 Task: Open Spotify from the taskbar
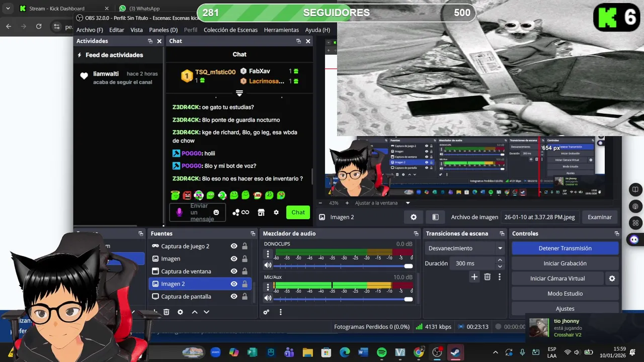tap(381, 352)
